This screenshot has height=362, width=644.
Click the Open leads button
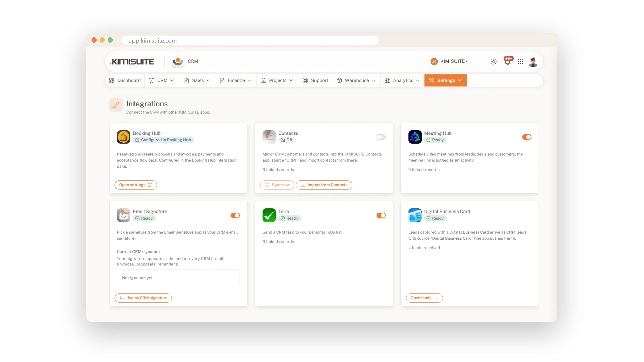[424, 298]
